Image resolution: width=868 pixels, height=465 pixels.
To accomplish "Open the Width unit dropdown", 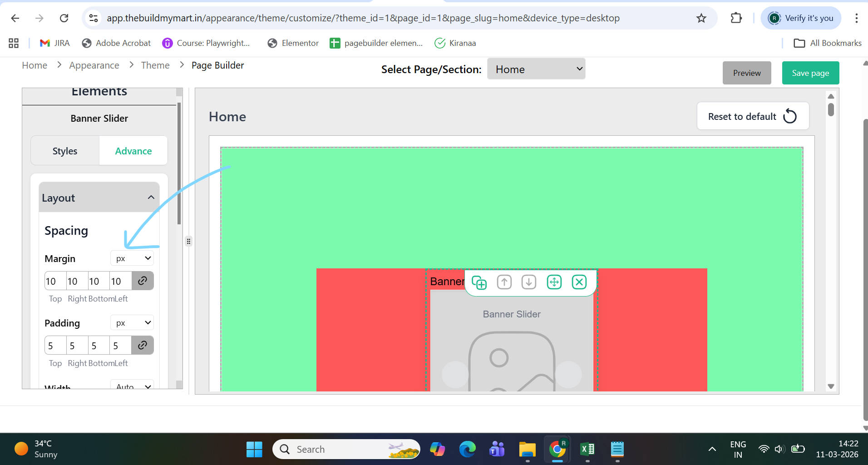I will [132, 385].
